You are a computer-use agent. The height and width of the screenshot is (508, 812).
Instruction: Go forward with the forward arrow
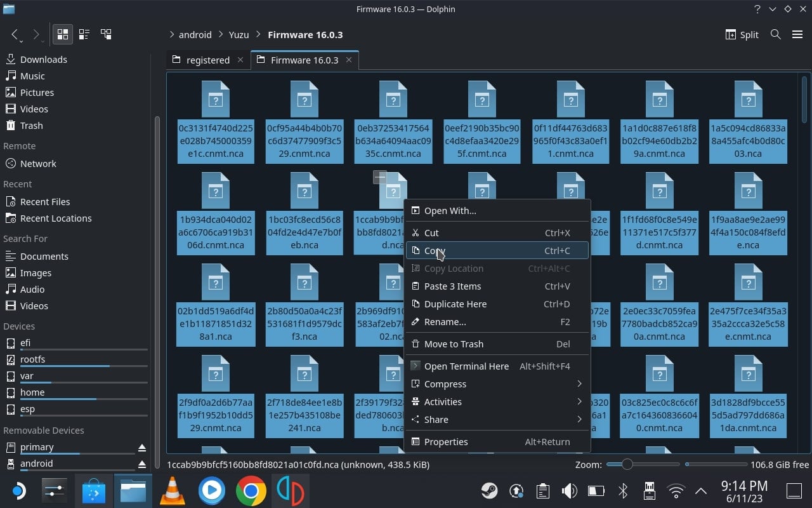click(x=36, y=34)
